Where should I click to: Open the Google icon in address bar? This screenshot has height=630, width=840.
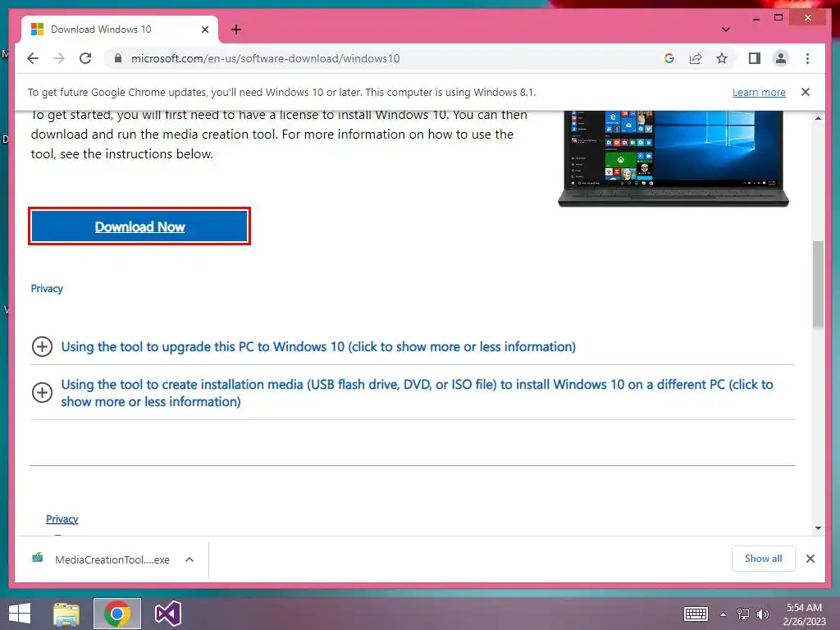pyautogui.click(x=669, y=58)
